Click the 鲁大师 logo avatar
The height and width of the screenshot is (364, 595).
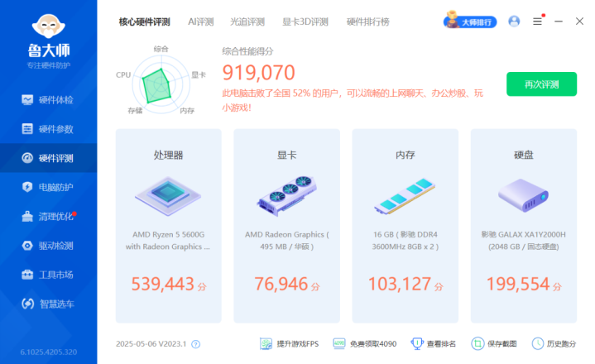point(49,26)
